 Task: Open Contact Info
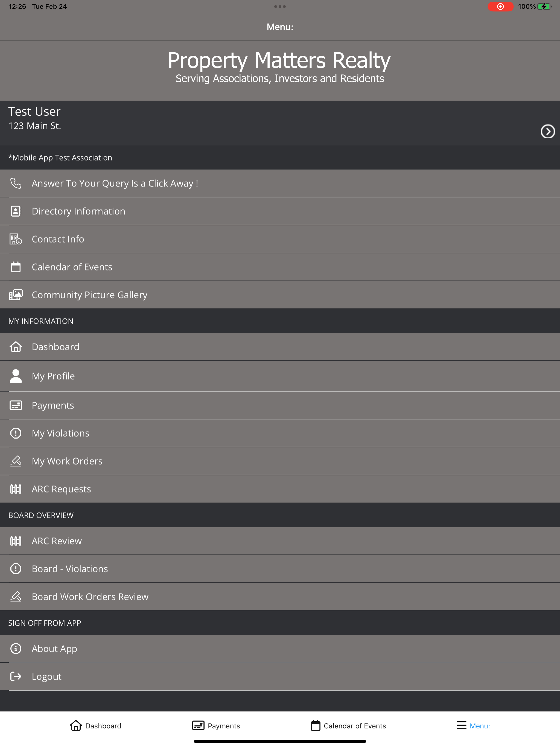tap(280, 239)
